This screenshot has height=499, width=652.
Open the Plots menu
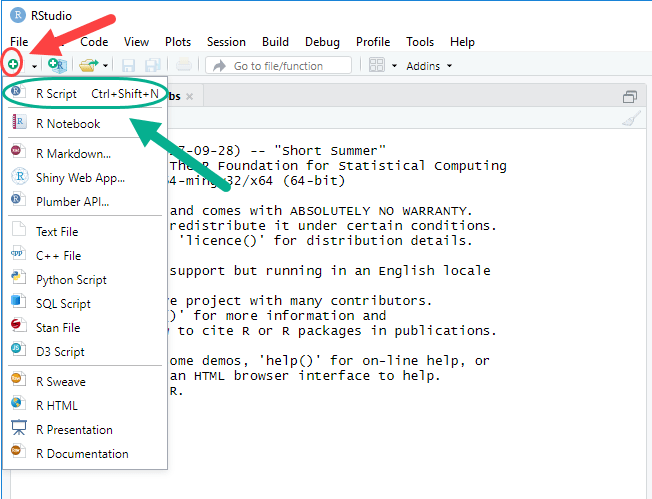[178, 42]
